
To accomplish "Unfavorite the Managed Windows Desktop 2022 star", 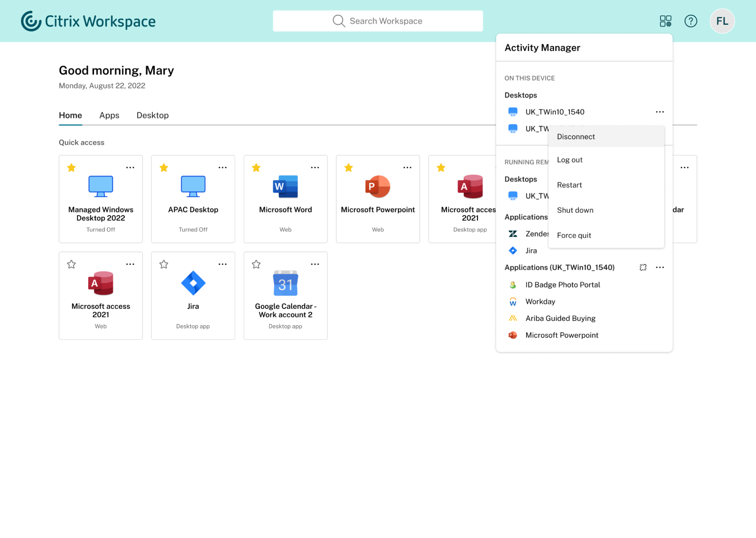I will (71, 168).
